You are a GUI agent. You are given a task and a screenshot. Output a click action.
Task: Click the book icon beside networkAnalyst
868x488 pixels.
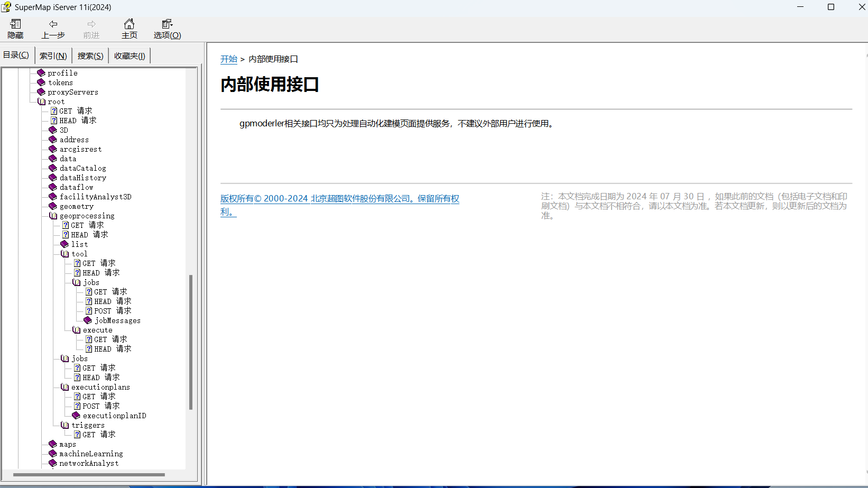[x=53, y=463]
